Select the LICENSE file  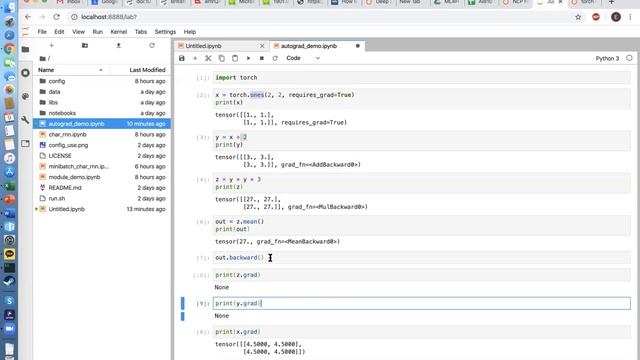click(x=102, y=156)
